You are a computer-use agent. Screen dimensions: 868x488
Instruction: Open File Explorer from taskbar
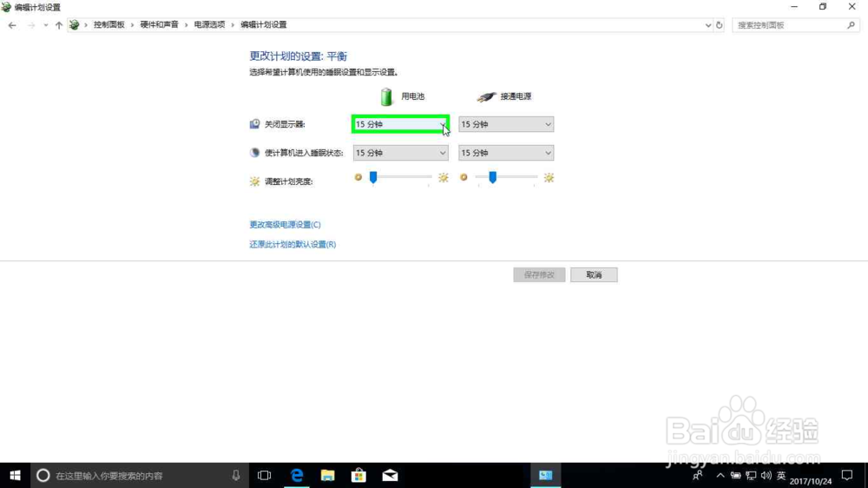[x=328, y=475]
